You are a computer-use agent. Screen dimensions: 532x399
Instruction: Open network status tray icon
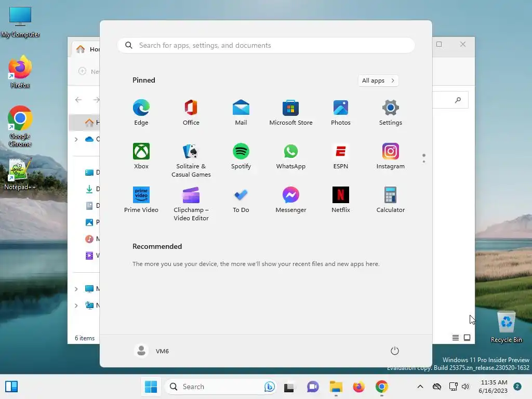click(x=453, y=387)
